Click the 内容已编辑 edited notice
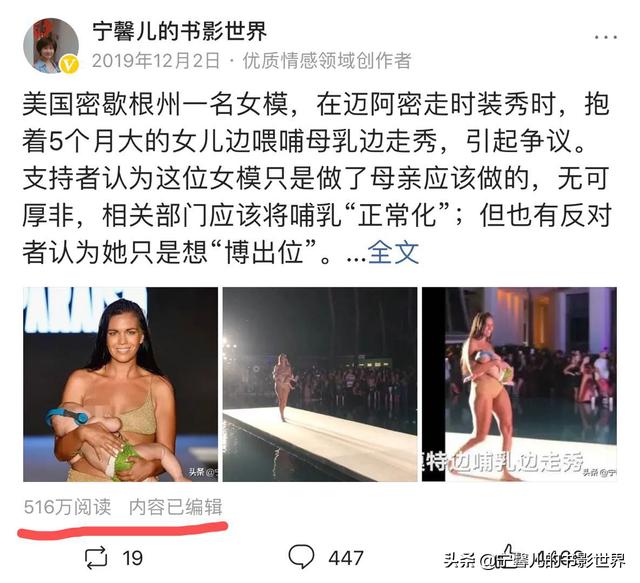The image size is (640, 583). pyautogui.click(x=176, y=507)
